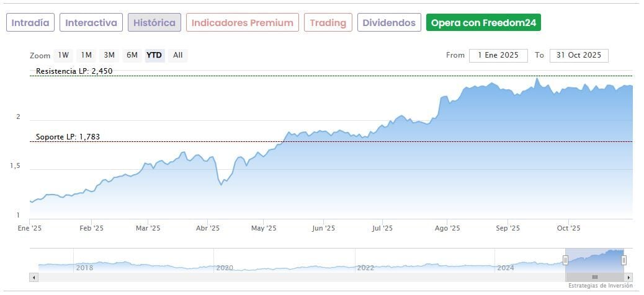Open Indicadores Premium tab
Image resolution: width=644 pixels, height=295 pixels.
click(242, 23)
